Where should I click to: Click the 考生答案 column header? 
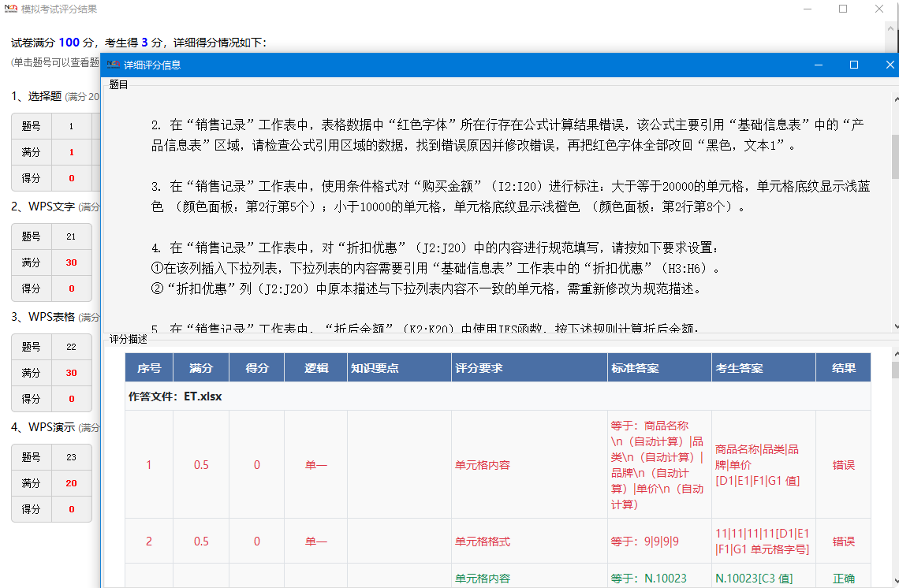click(763, 368)
